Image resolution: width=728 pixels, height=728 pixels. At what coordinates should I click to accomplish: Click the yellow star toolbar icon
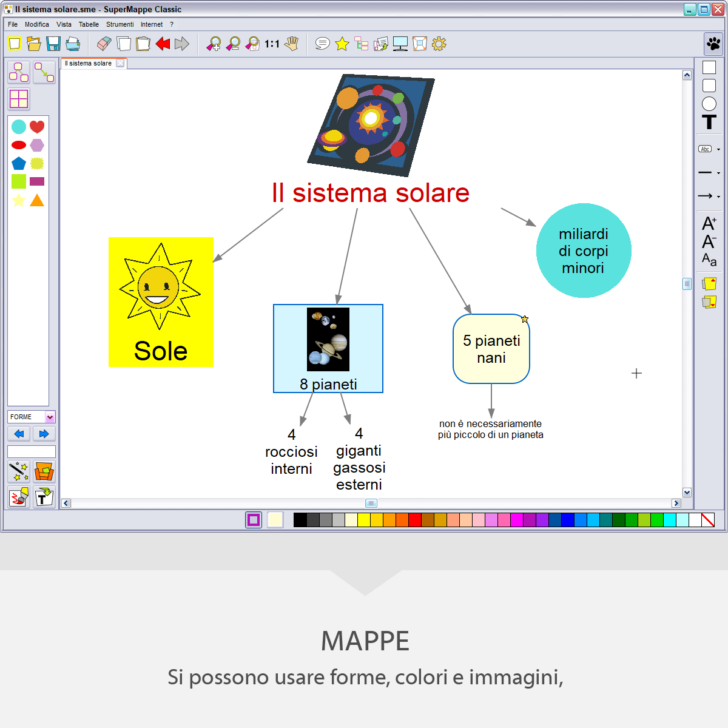(342, 44)
